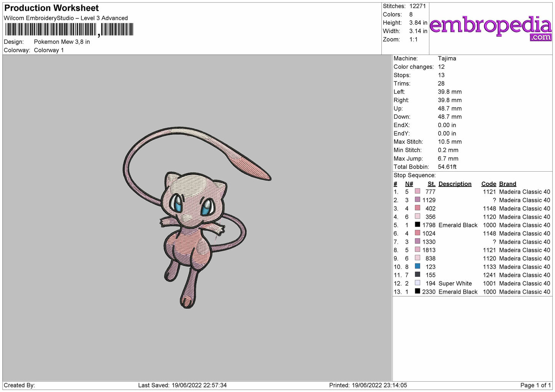This screenshot has height=392, width=555.
Task: Click the salmon swatch in stop row 3
Action: 417,208
